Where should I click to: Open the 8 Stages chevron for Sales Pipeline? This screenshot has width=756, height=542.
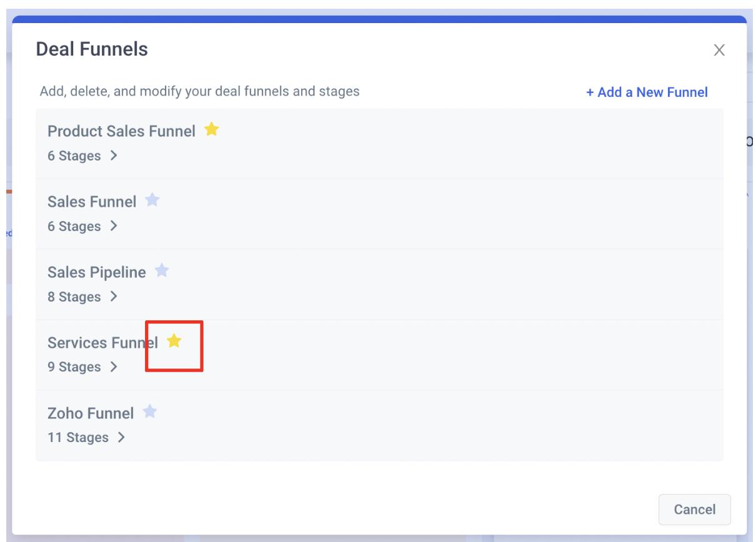(114, 297)
